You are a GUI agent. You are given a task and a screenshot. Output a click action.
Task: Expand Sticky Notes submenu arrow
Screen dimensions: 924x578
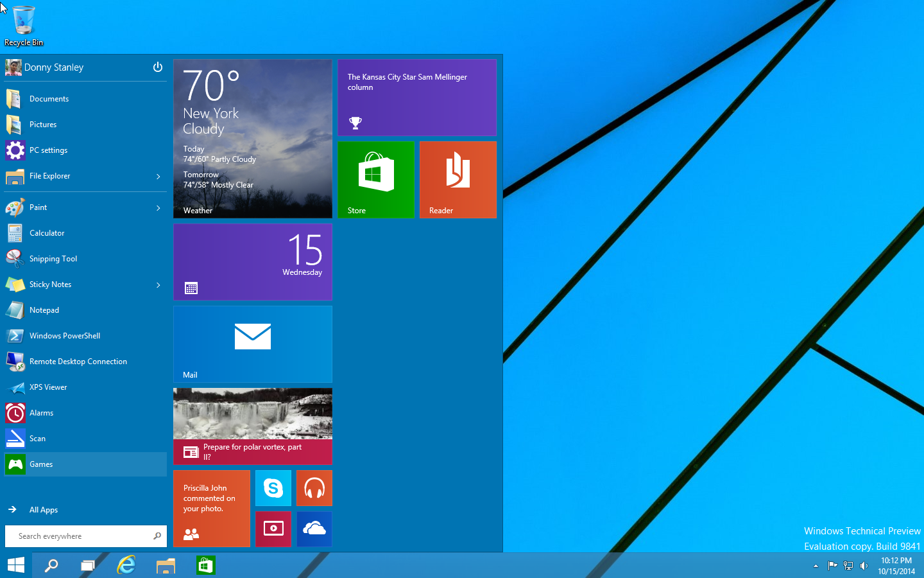[x=158, y=285]
